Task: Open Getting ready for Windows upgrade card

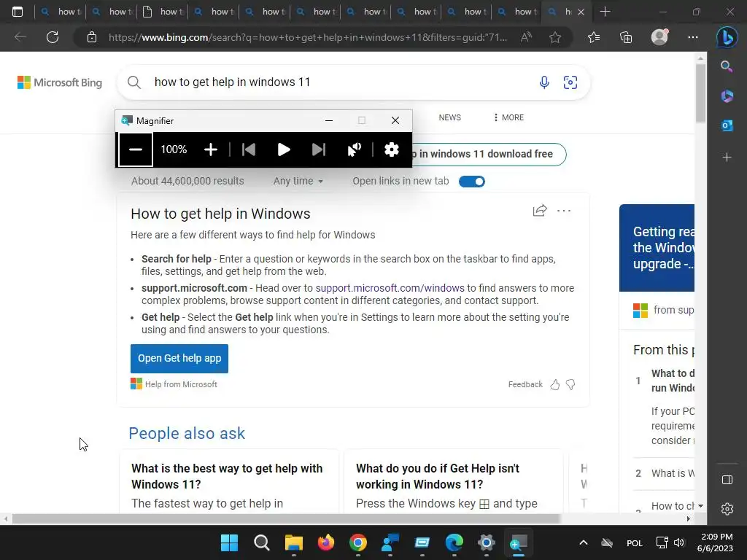Action: pos(657,248)
